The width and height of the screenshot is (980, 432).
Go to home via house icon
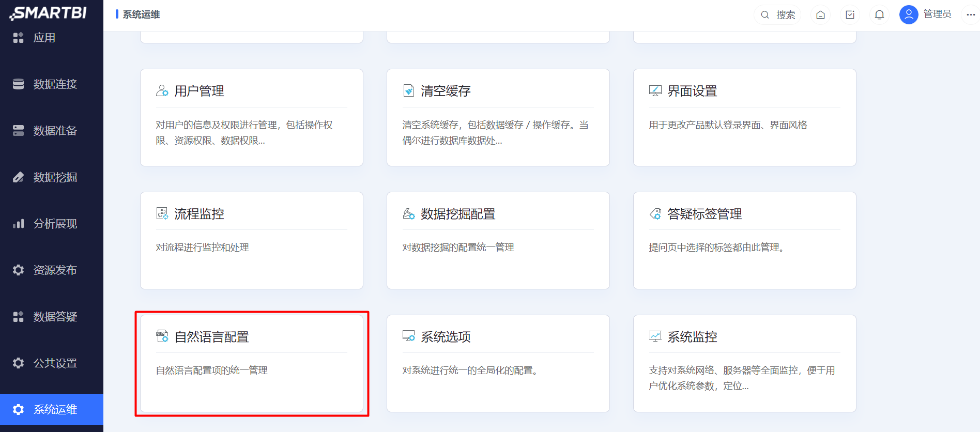pyautogui.click(x=820, y=15)
